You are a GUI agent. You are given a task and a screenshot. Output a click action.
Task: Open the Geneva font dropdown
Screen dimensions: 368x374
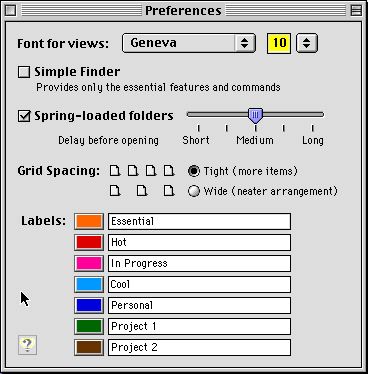189,43
